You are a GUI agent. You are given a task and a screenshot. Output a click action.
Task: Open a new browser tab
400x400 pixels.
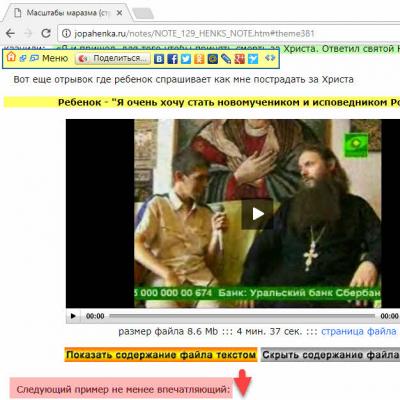click(143, 13)
